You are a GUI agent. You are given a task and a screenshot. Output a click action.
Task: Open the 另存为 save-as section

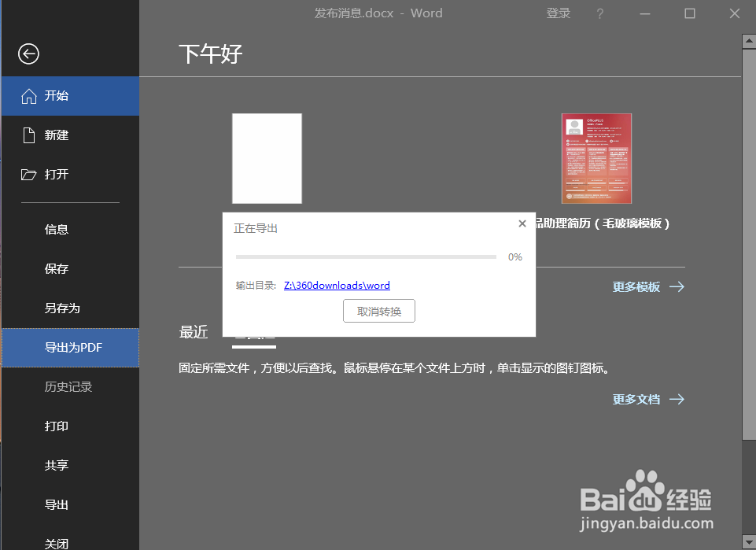point(56,308)
